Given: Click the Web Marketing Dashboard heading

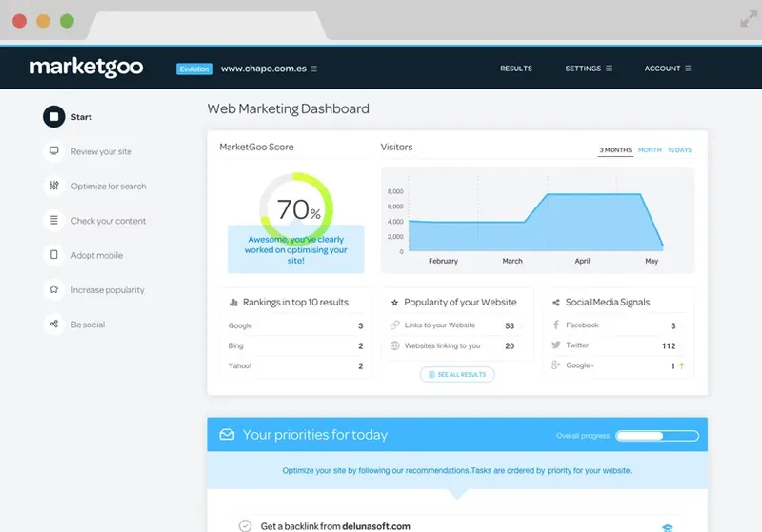Looking at the screenshot, I should click(x=289, y=108).
